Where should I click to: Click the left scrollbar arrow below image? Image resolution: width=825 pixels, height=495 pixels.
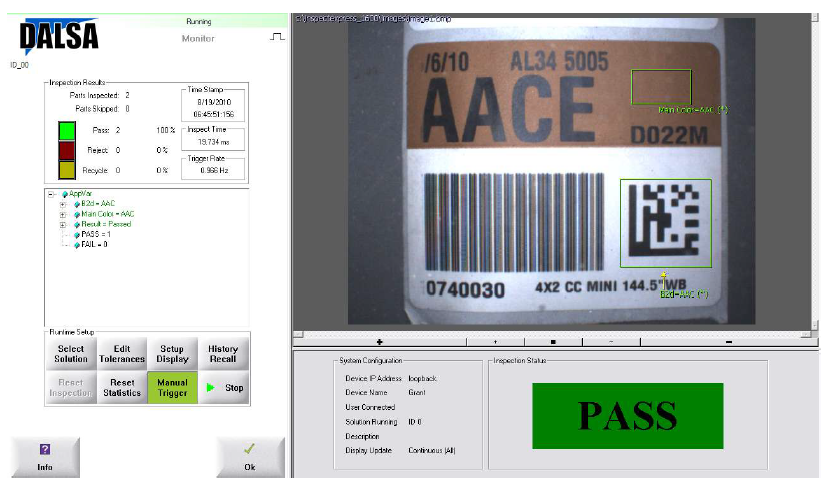[298, 334]
